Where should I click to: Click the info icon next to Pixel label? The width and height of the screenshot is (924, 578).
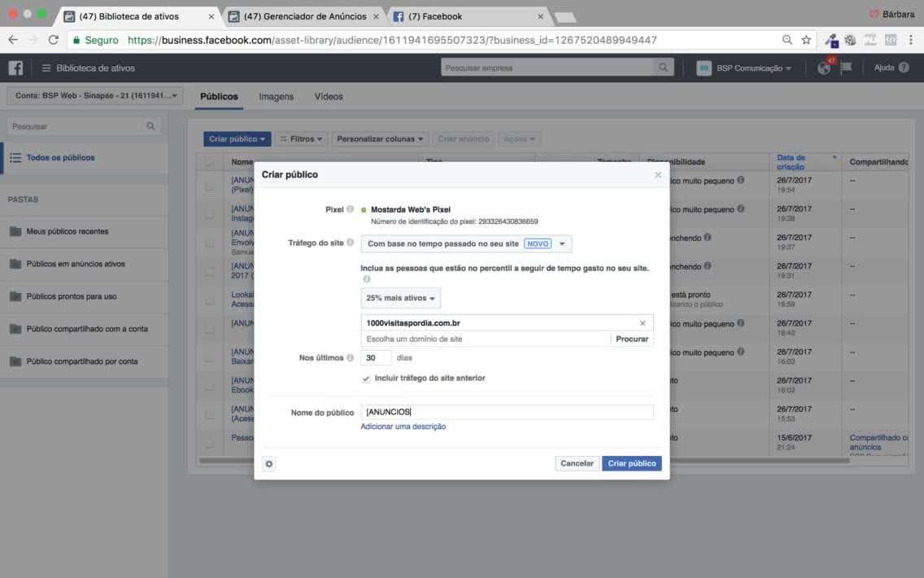click(x=350, y=208)
